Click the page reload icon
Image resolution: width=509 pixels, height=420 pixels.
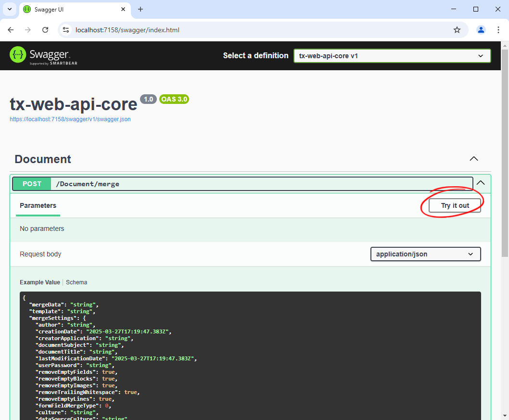(45, 29)
